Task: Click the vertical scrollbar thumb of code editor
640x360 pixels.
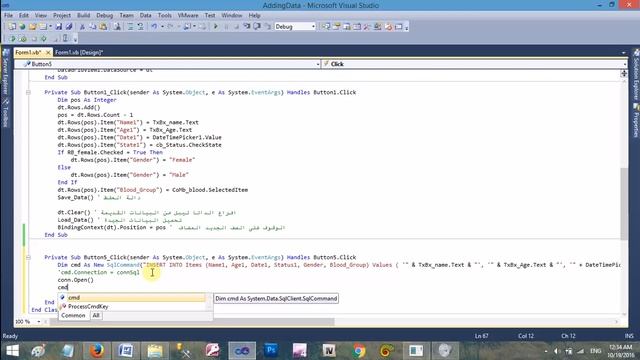Action: click(624, 203)
